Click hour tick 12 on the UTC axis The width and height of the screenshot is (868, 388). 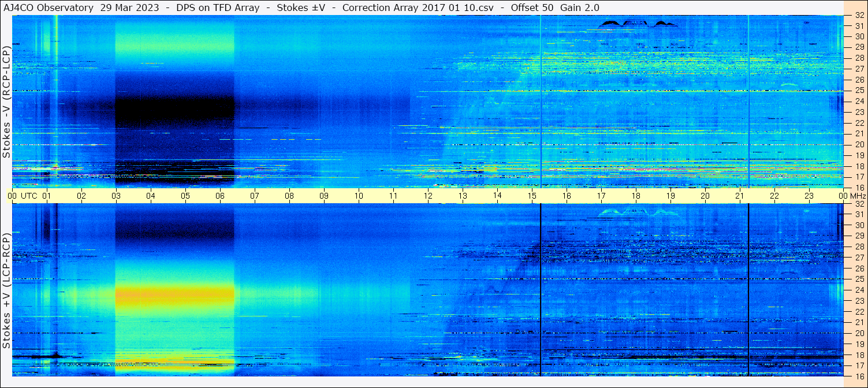point(428,196)
